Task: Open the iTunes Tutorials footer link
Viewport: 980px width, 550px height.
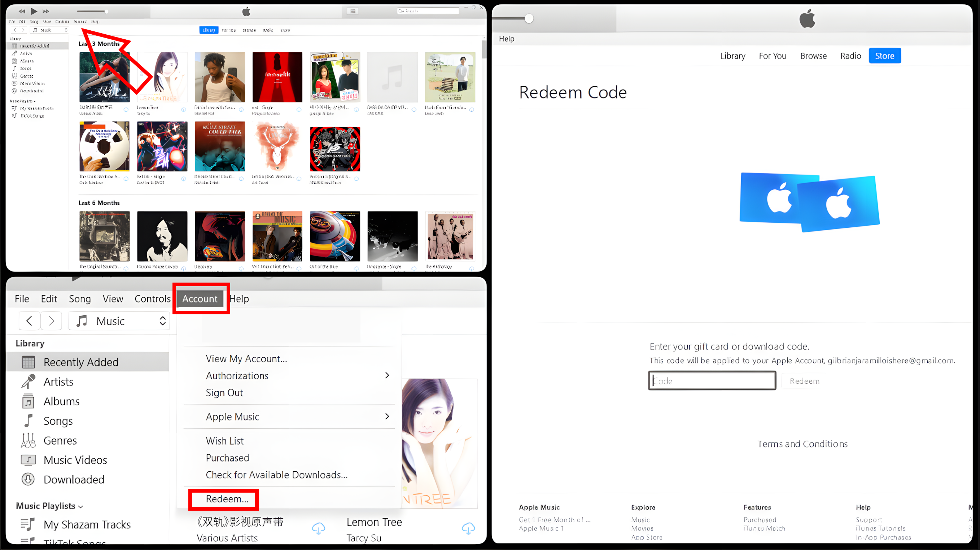Action: pos(880,528)
